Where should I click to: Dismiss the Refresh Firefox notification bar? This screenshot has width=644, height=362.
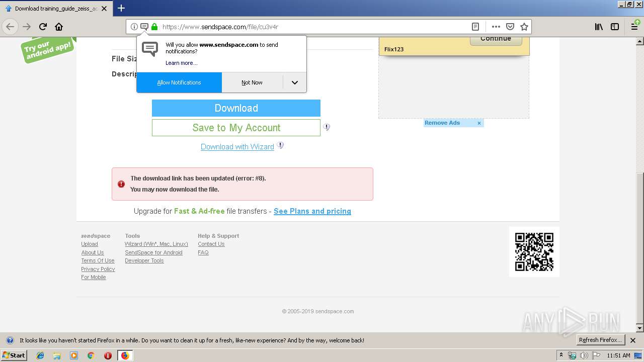(632, 340)
